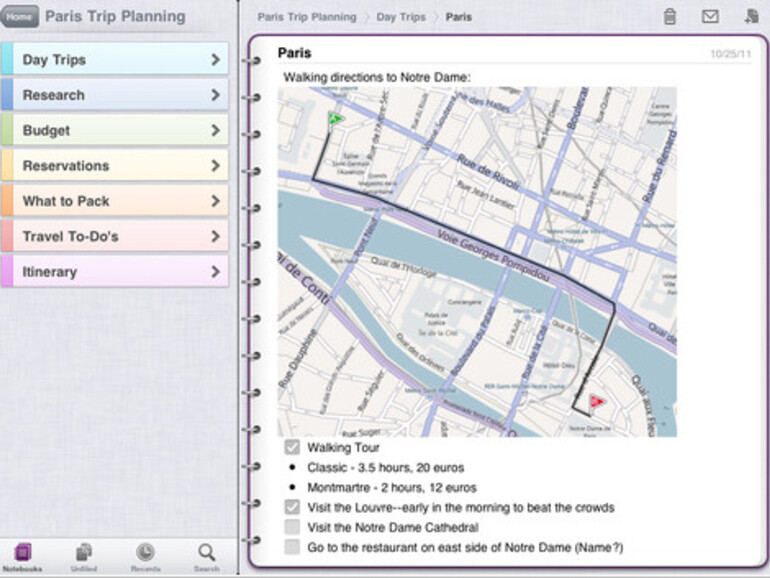
Task: Switch to the Notebooks tab
Action: pyautogui.click(x=22, y=557)
